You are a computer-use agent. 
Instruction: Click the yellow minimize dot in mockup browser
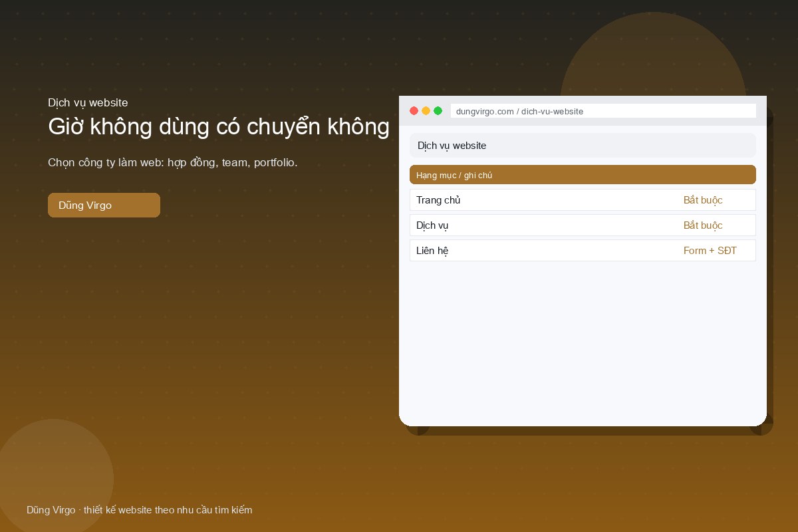tap(426, 111)
